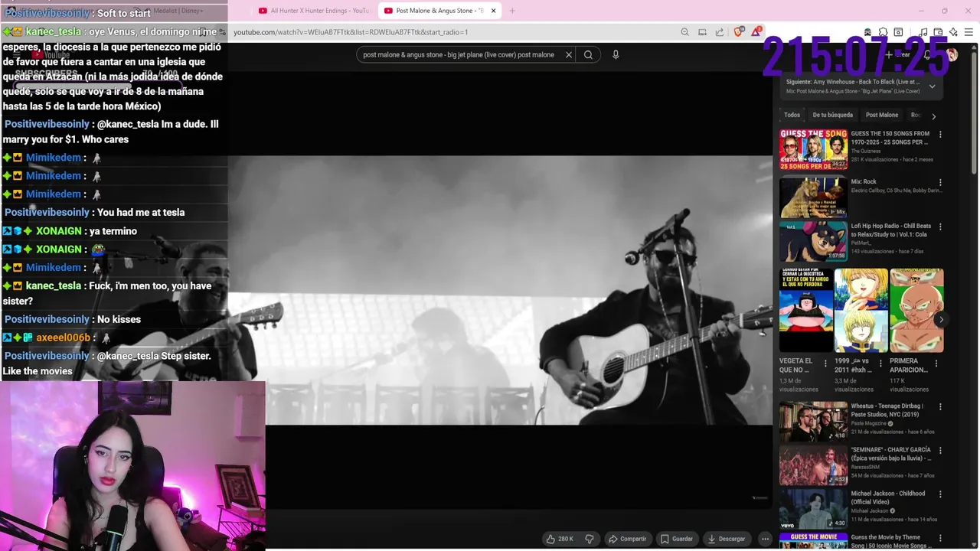The image size is (980, 551).
Task: Open SEMINARE Charly García video title
Action: (x=891, y=454)
